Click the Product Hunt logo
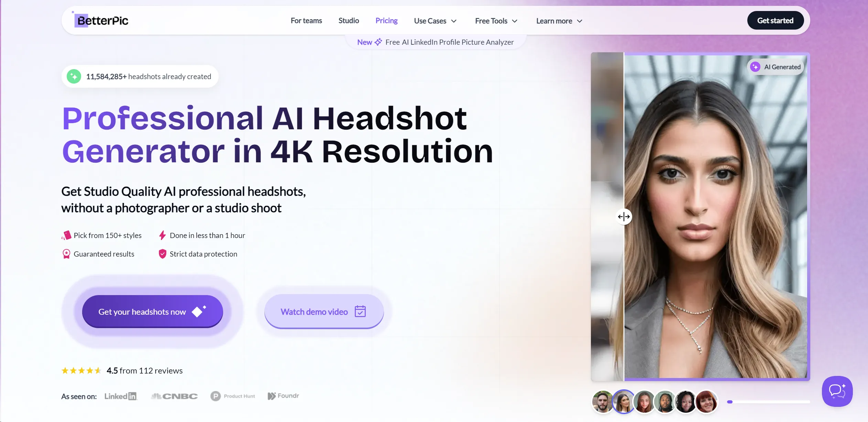 [233, 396]
